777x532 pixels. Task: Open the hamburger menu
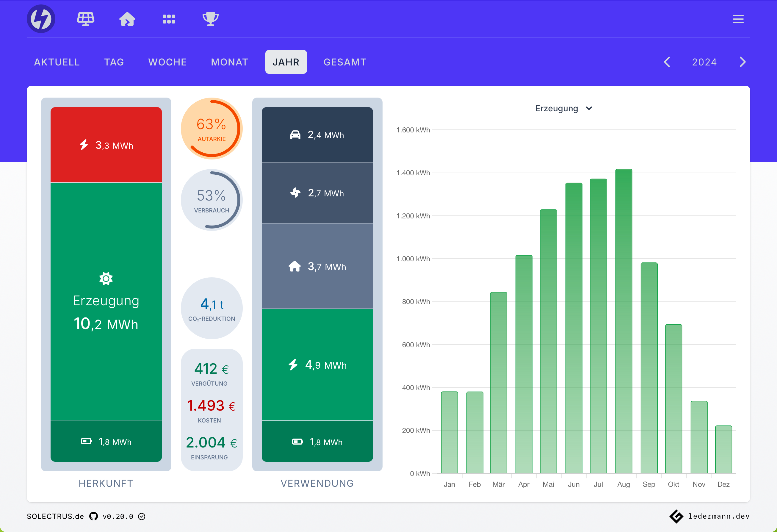738,19
